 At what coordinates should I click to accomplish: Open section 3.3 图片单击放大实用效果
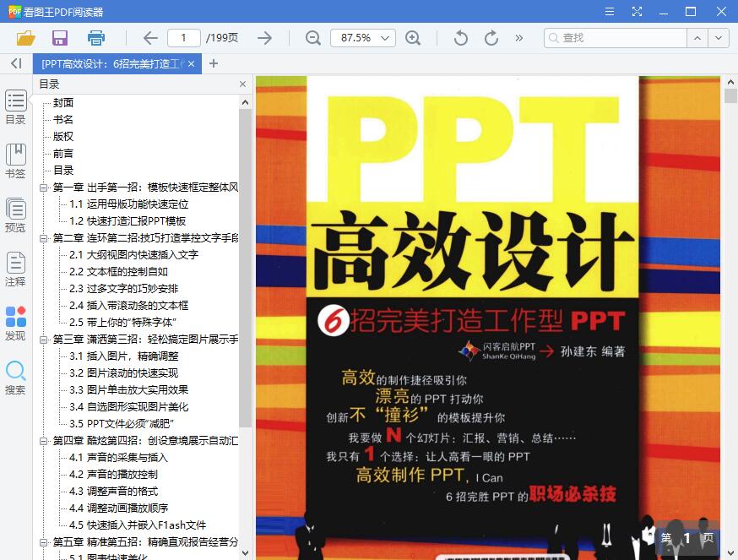[x=129, y=390]
